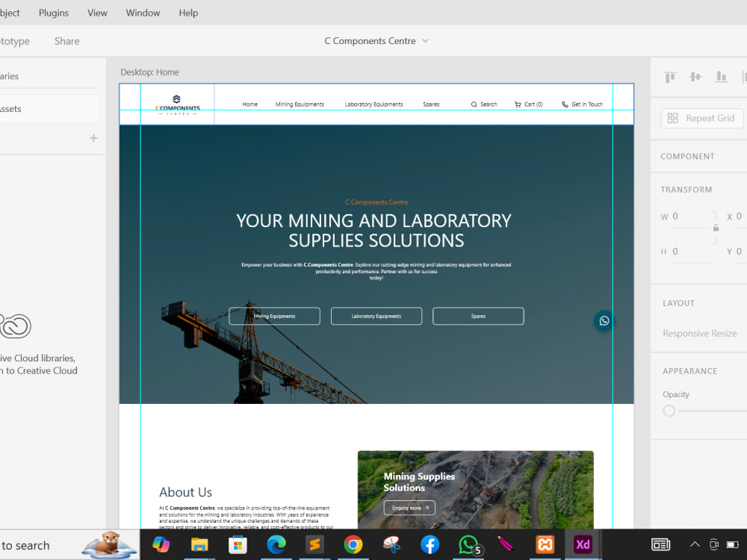Select the About Us heading text
This screenshot has width=747, height=560.
tap(186, 492)
